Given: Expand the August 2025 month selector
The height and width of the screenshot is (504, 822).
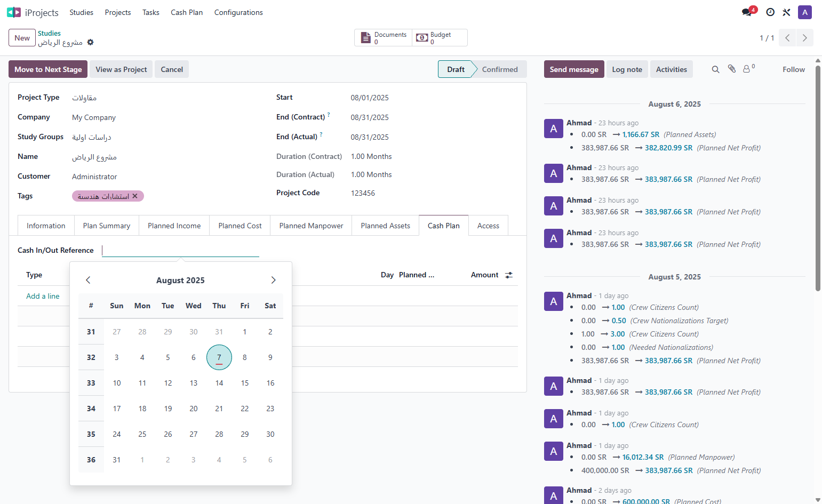Looking at the screenshot, I should point(180,281).
